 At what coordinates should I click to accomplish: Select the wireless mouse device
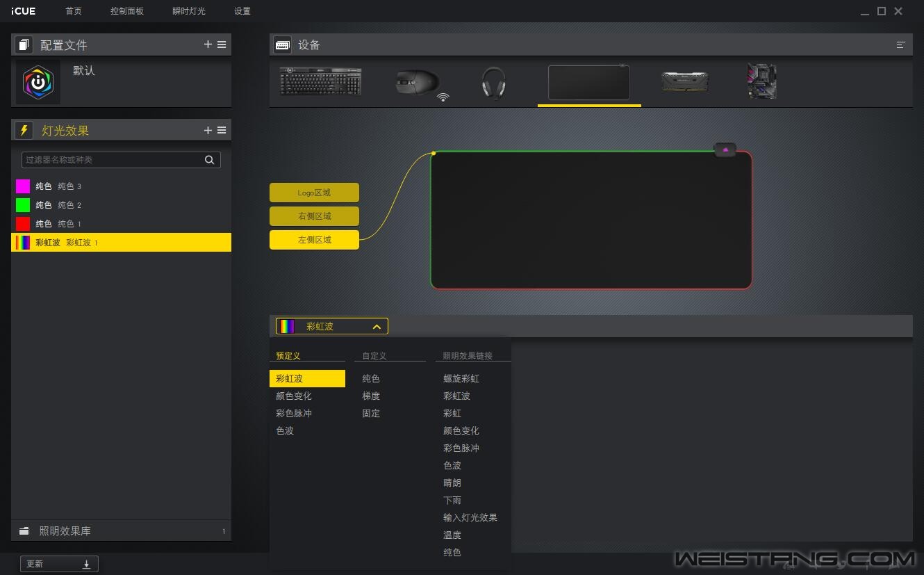(x=421, y=83)
